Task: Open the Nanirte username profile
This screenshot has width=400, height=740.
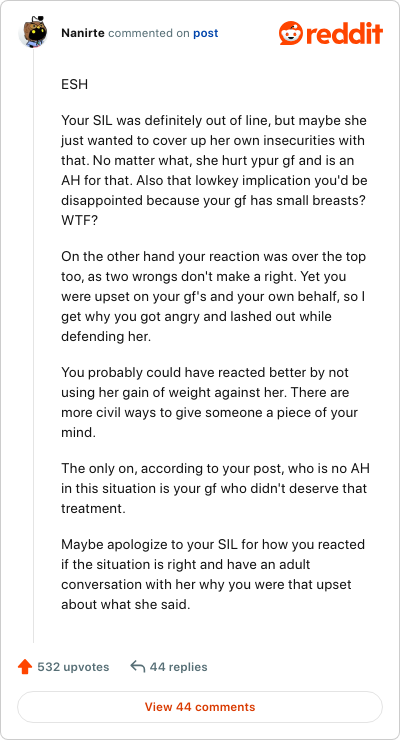Action: [83, 34]
